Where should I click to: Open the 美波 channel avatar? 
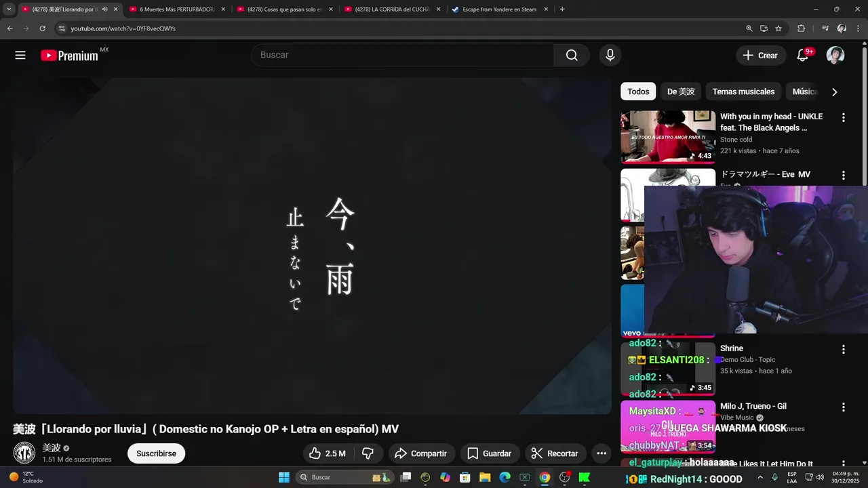pos(24,453)
